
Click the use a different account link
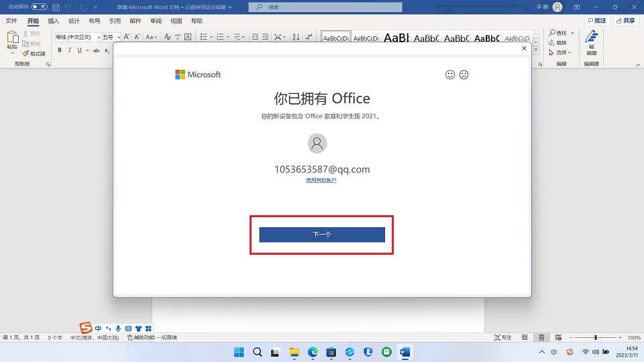(321, 180)
